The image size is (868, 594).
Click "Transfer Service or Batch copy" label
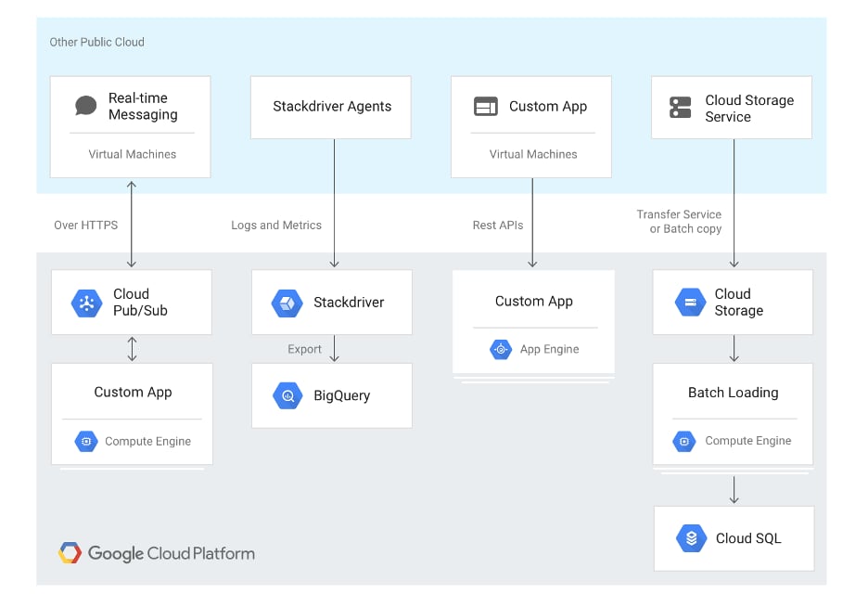coord(679,222)
